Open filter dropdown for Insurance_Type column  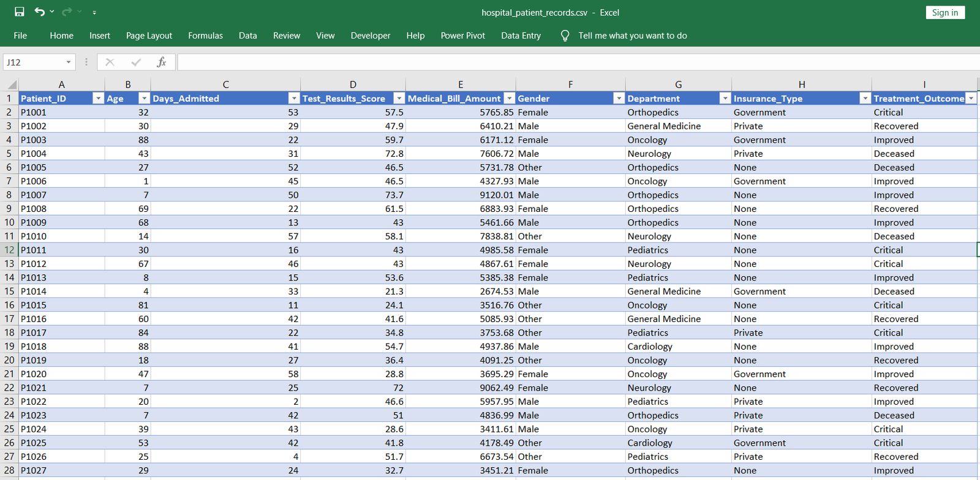click(865, 99)
